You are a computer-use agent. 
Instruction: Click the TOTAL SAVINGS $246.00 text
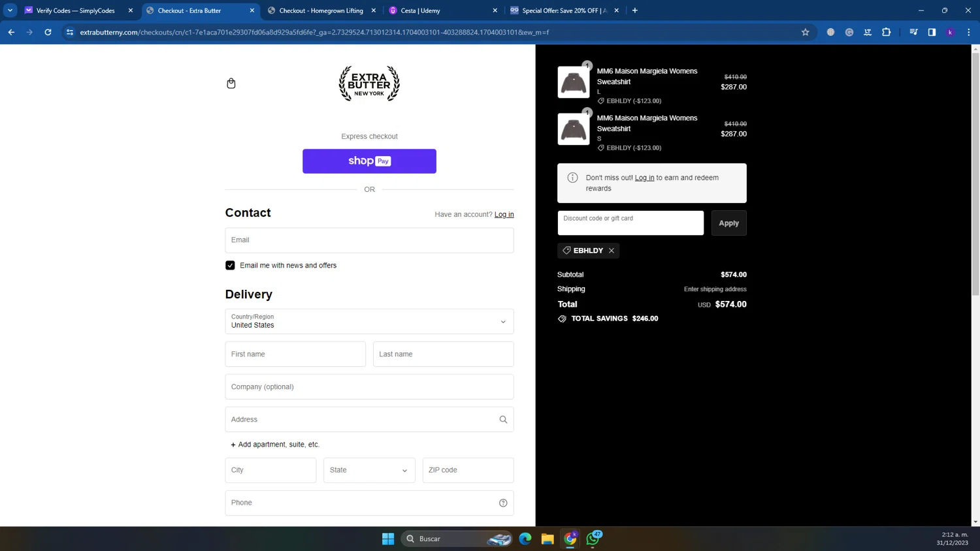[x=615, y=319]
